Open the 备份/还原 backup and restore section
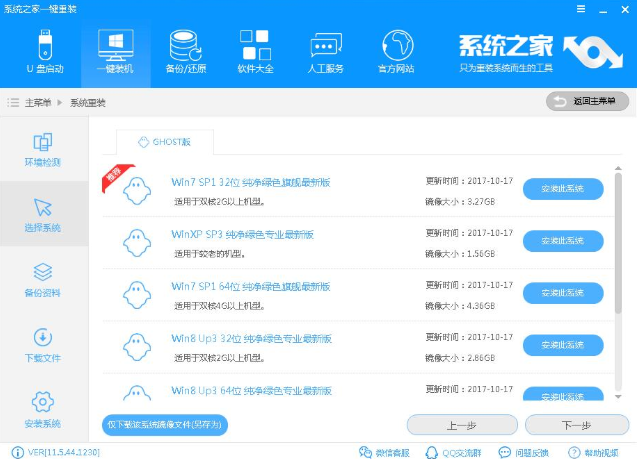The image size is (638, 459). [x=185, y=51]
